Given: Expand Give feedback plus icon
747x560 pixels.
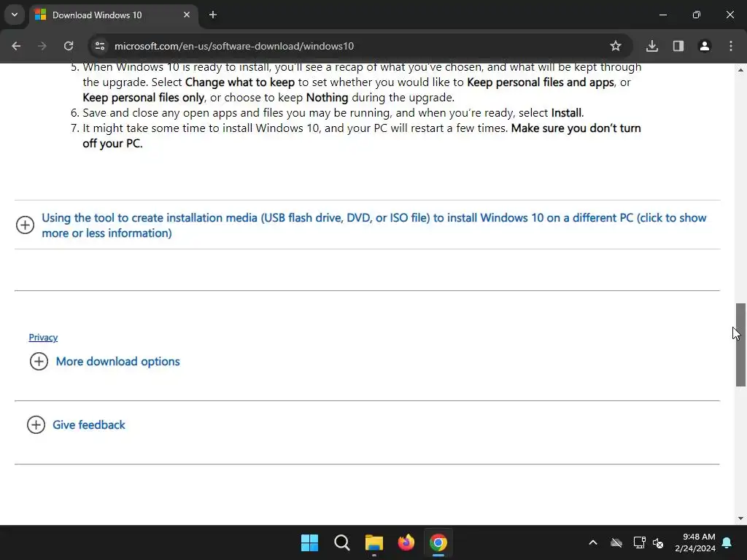Looking at the screenshot, I should 36,425.
